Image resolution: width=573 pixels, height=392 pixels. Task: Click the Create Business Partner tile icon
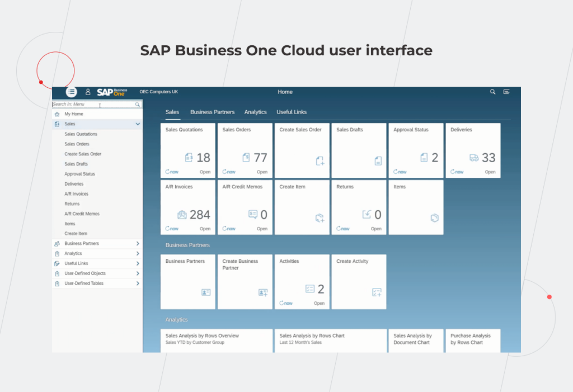[x=263, y=292]
